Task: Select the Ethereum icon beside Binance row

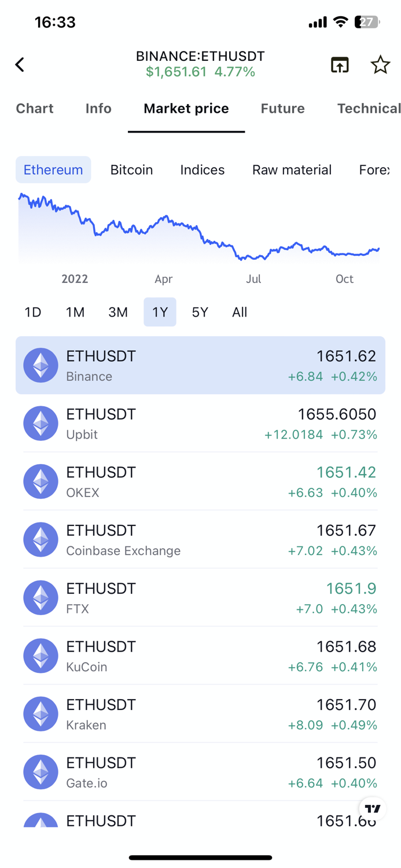Action: 41,365
